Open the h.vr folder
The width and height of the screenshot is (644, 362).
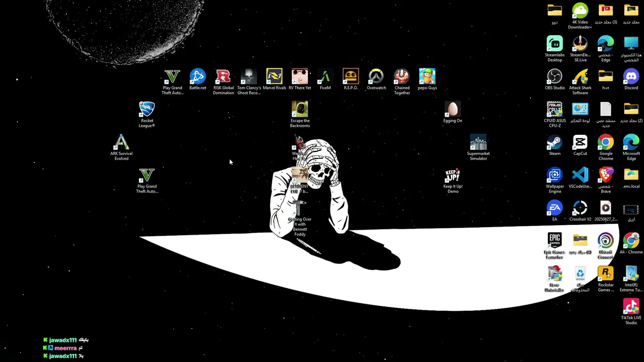(606, 79)
